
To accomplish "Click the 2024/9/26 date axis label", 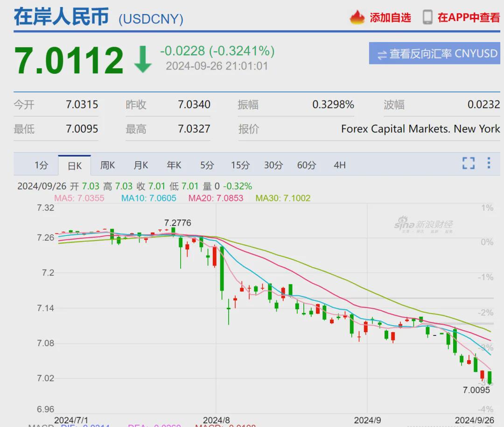I will [x=475, y=420].
